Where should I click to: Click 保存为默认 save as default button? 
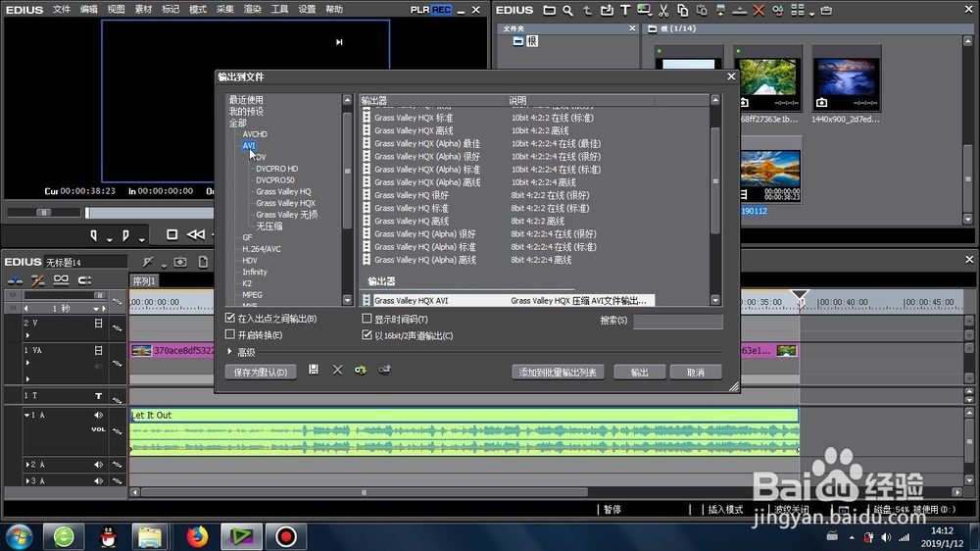click(x=261, y=373)
